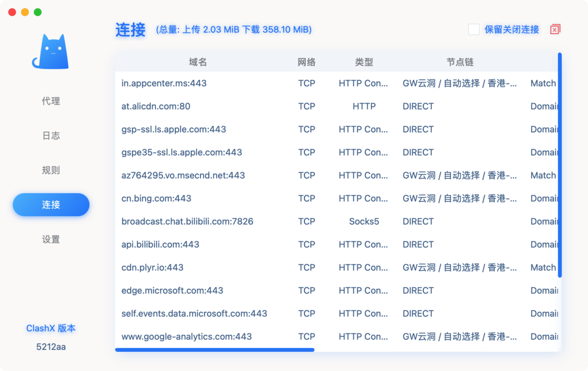Minimize the window with the yellow button
Image resolution: width=588 pixels, height=371 pixels.
pos(25,12)
